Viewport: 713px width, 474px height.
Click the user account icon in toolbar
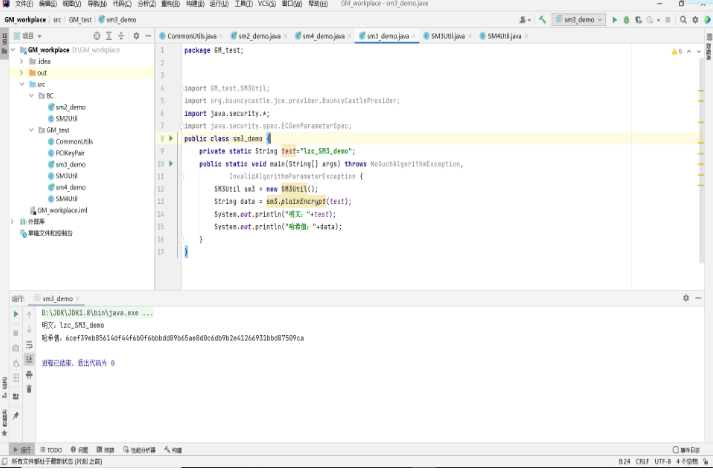[525, 20]
